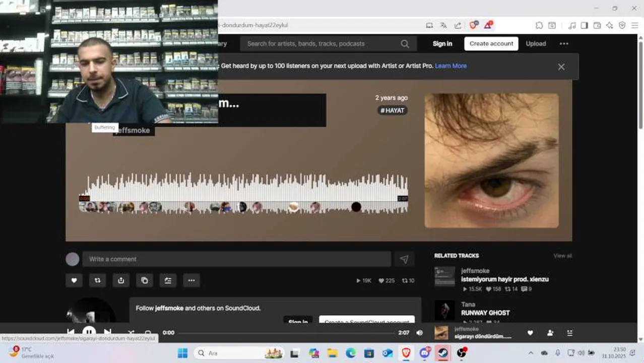Image resolution: width=644 pixels, height=363 pixels.
Task: Show the 225 likes list
Action: click(387, 281)
